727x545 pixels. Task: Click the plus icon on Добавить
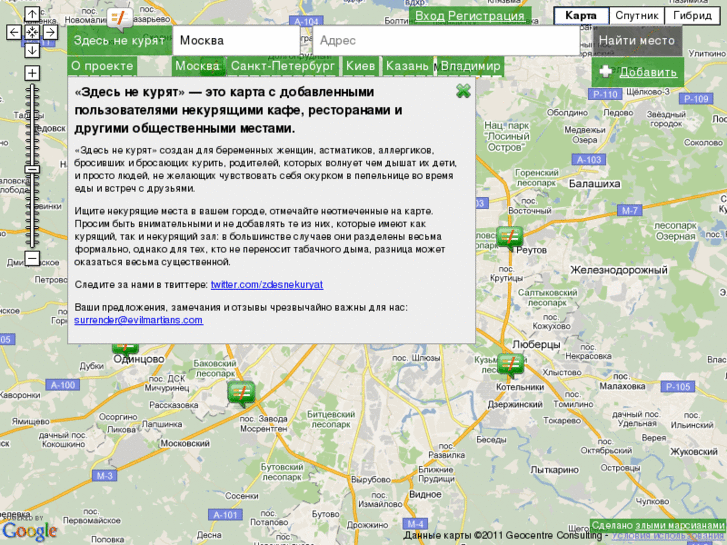tap(606, 71)
